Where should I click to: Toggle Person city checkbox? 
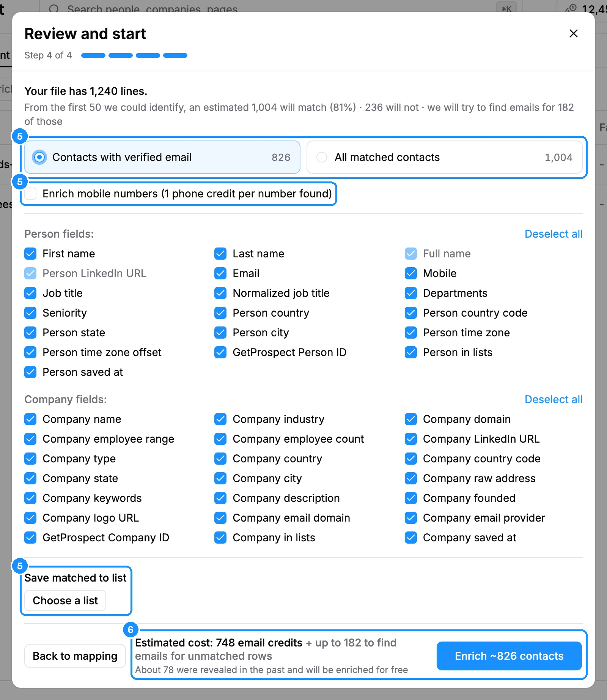pyautogui.click(x=220, y=333)
